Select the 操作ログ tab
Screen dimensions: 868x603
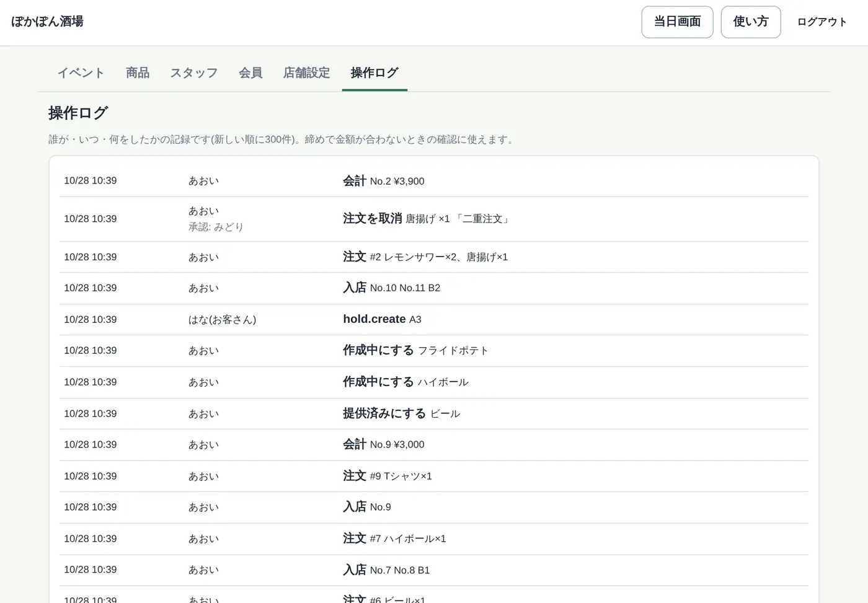coord(374,73)
